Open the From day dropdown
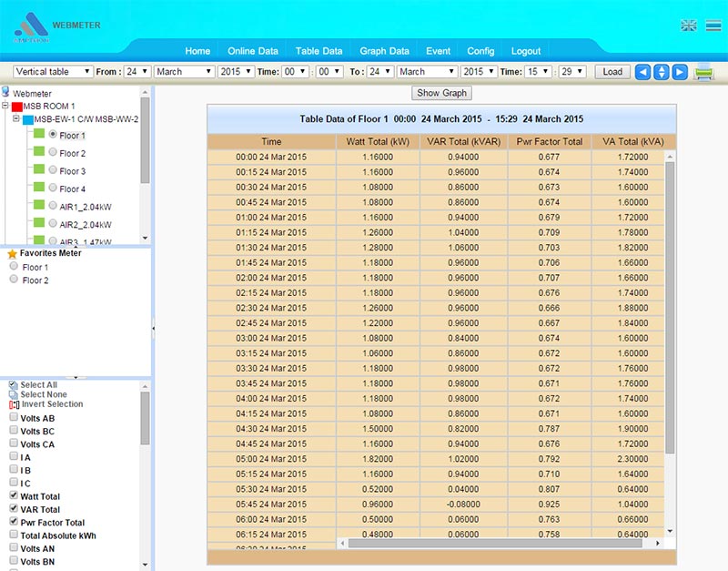This screenshot has height=571, width=728. [137, 72]
